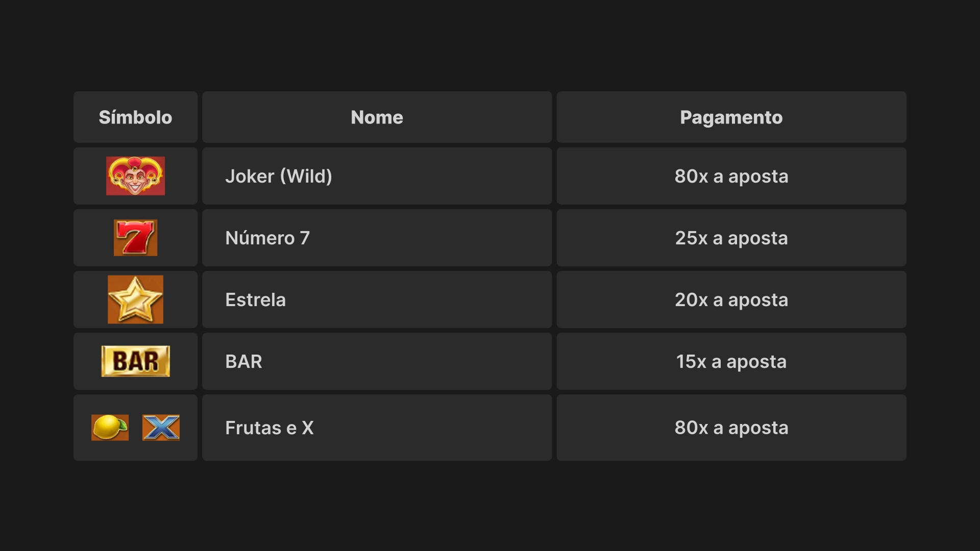Select the Pagamento column header

click(731, 117)
